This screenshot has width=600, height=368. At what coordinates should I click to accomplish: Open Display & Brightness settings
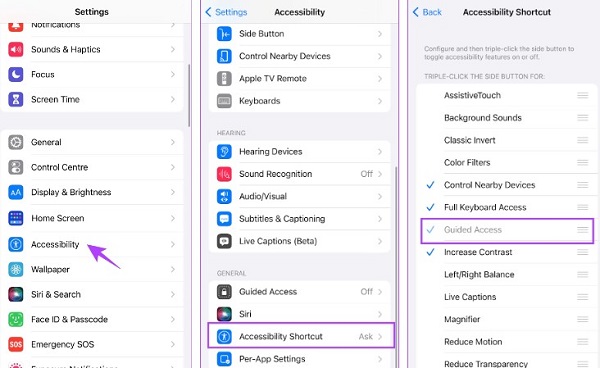pos(92,192)
